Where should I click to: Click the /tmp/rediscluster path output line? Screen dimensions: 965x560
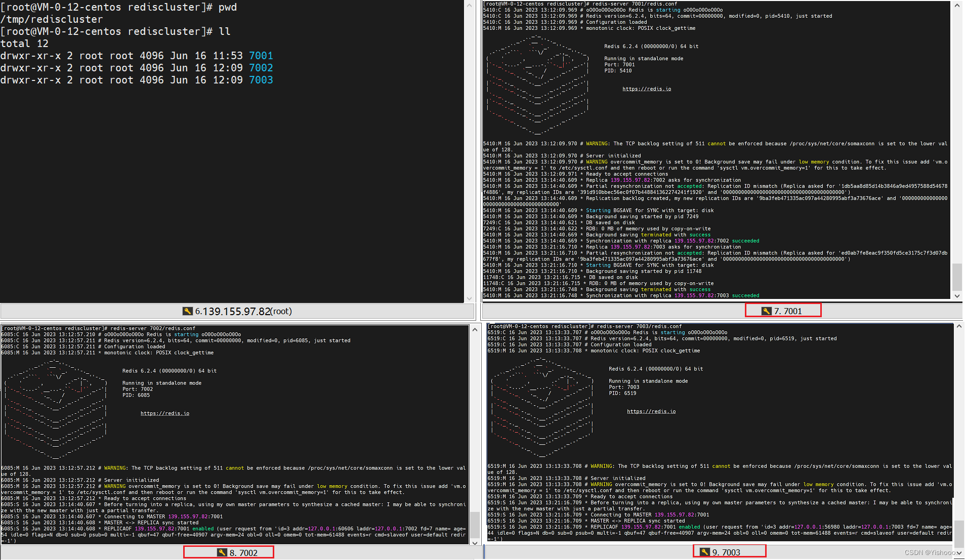[x=52, y=19]
